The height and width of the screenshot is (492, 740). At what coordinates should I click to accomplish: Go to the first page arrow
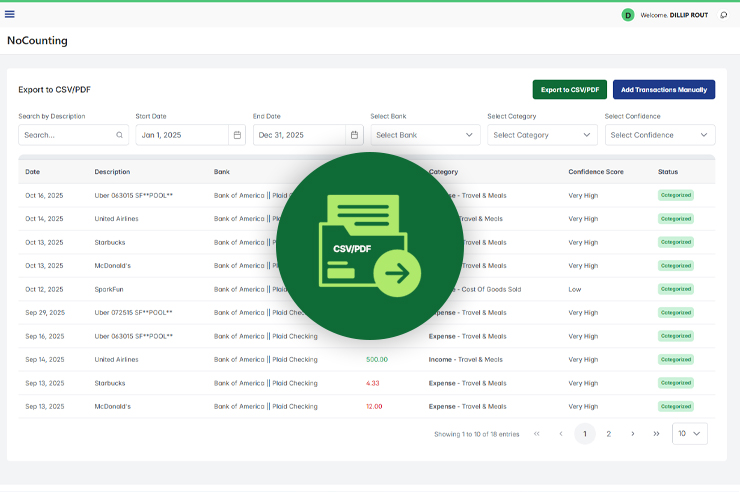coord(537,434)
